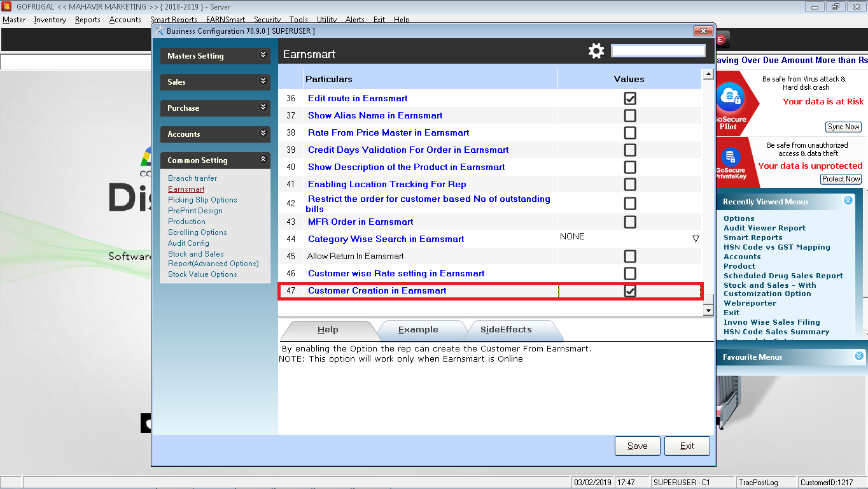This screenshot has width=868, height=489.
Task: Switch to the Help tab
Action: pos(328,330)
